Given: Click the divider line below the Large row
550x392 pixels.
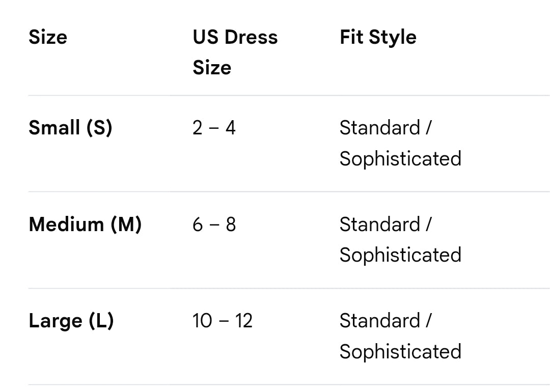Looking at the screenshot, I should click(x=288, y=384).
